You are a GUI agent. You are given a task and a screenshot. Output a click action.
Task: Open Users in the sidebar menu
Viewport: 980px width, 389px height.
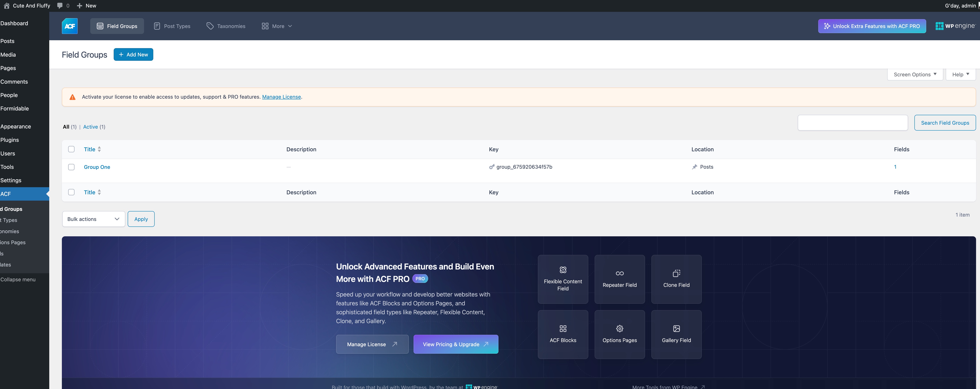coord(24,153)
